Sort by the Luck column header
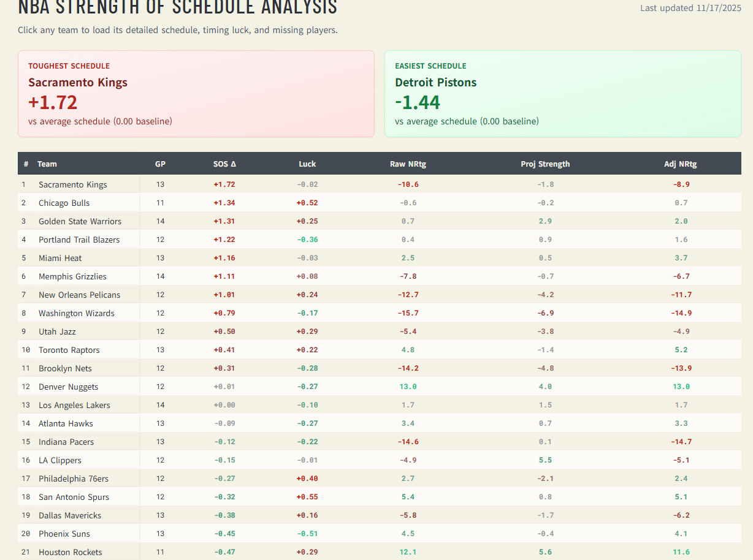Image resolution: width=753 pixels, height=560 pixels. click(307, 164)
